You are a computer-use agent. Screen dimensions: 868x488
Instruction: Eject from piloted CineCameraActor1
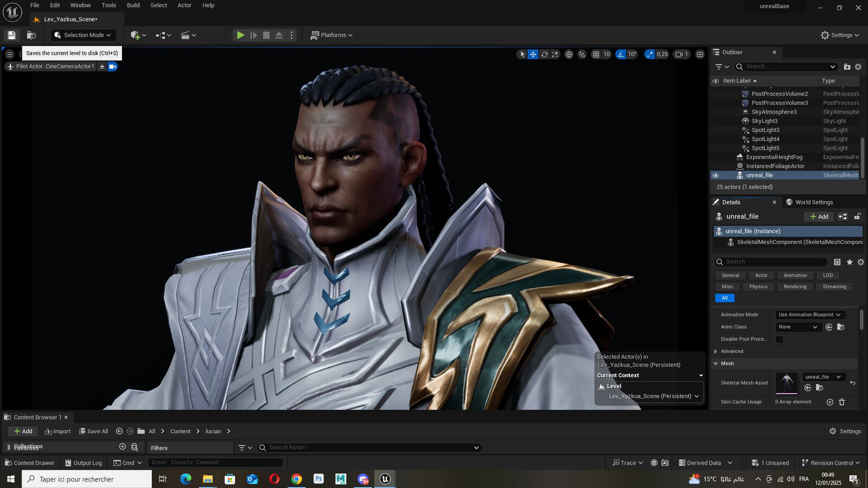click(101, 67)
